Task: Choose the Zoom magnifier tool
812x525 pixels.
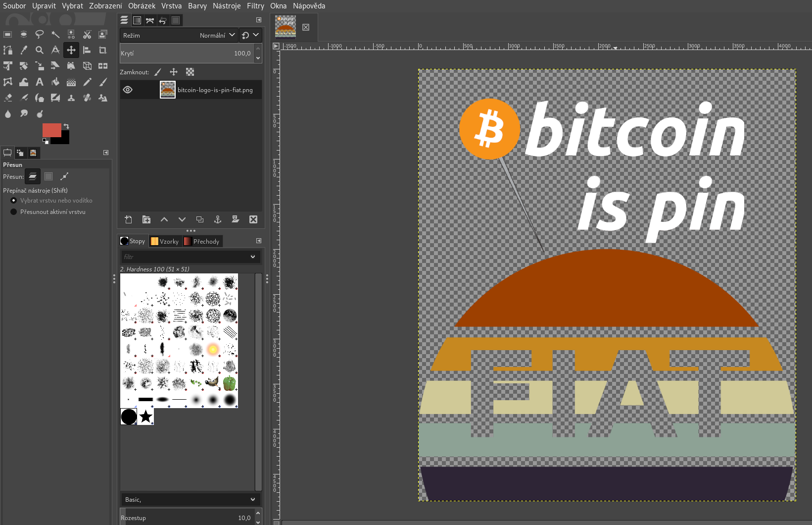Action: (40, 50)
